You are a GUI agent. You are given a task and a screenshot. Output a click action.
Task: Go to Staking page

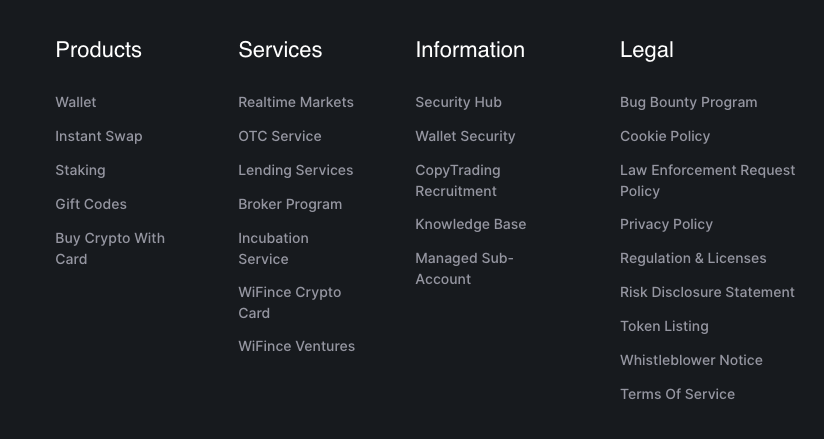(80, 170)
